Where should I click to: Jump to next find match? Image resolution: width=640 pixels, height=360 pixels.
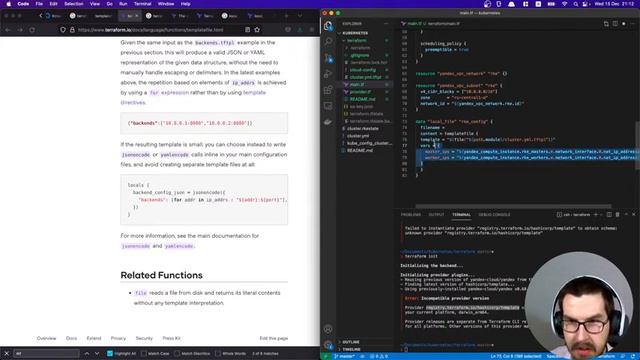97,353
